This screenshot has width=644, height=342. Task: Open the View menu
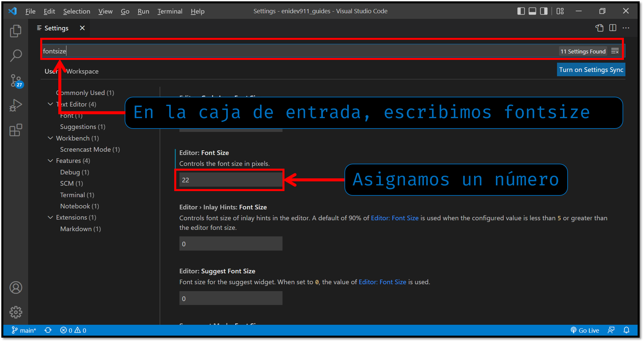105,11
